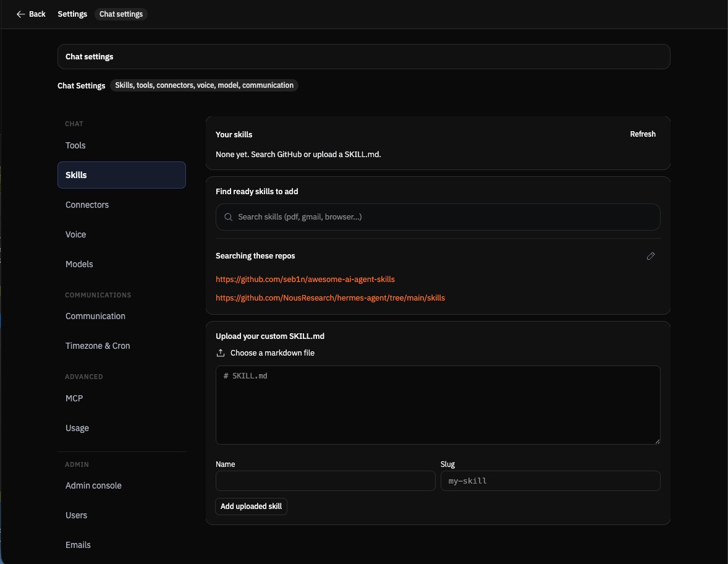Select the Chat settings breadcrumb pill
This screenshot has height=564, width=728.
[x=121, y=14]
